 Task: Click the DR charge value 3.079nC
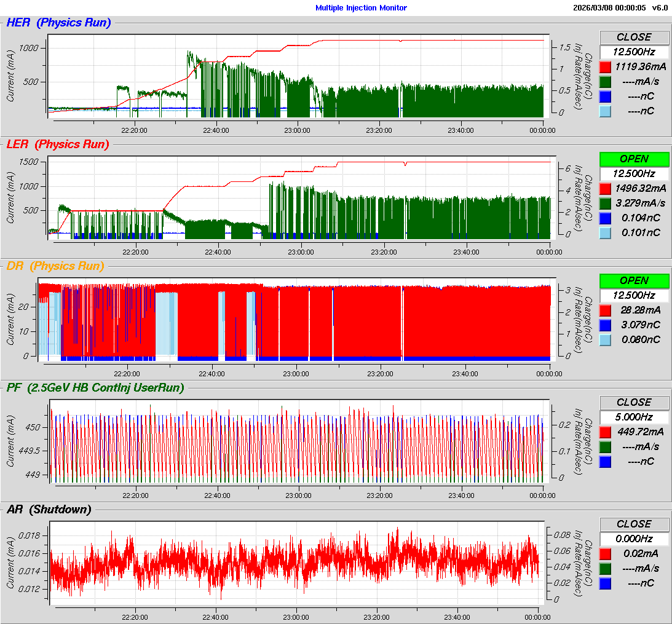[641, 325]
